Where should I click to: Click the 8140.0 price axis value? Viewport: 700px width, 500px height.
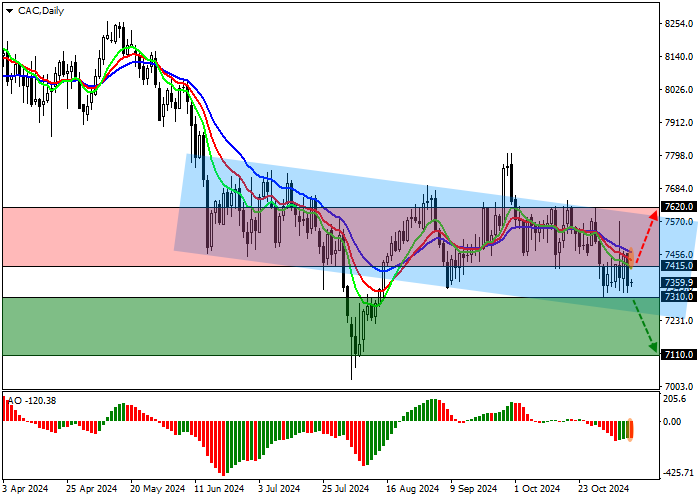point(679,57)
